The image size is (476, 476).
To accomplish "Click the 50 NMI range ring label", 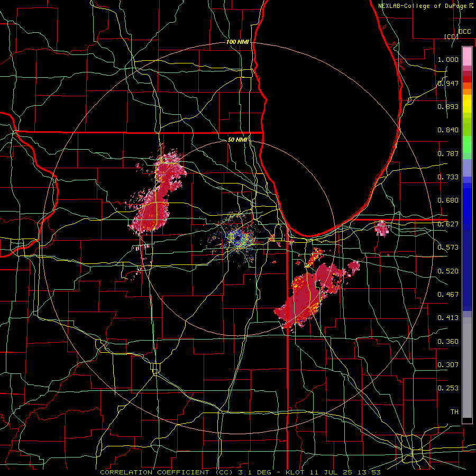I will [x=237, y=140].
